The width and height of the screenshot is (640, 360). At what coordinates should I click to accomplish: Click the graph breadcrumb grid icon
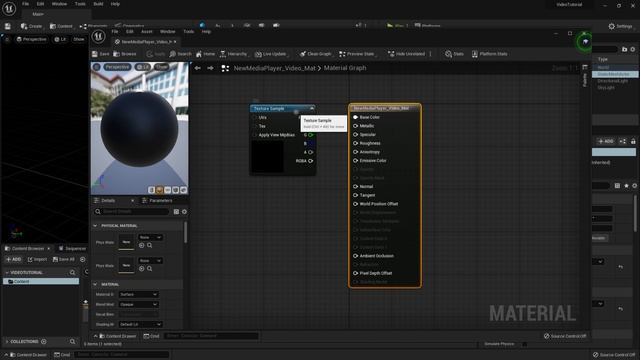click(225, 68)
